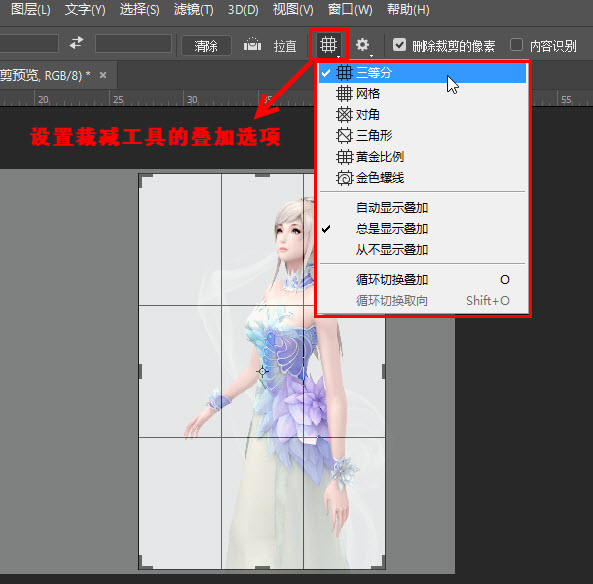Close the document tab with x

pyautogui.click(x=103, y=75)
